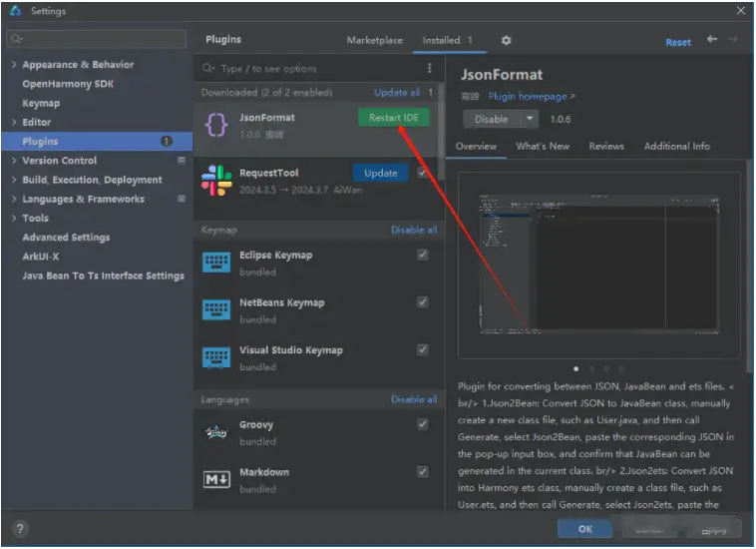Disable the Groovy plugin checkbox
Screen dimensions: 756x549
click(422, 424)
